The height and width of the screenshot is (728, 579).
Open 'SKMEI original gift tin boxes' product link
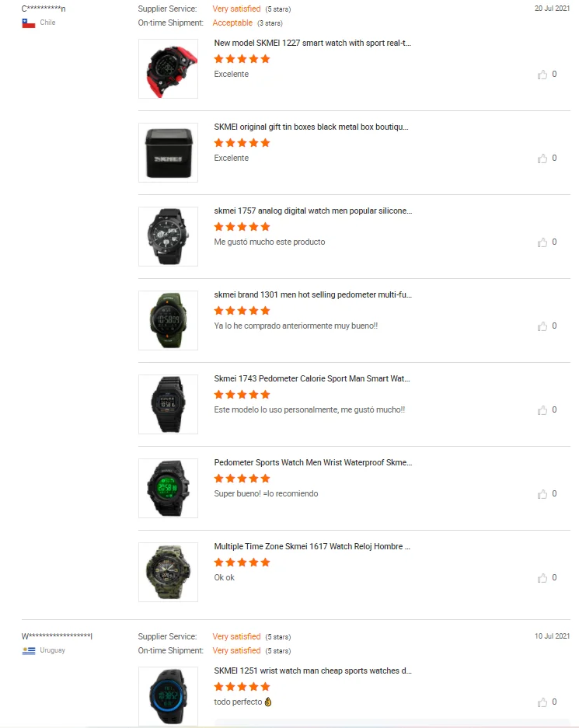(x=311, y=127)
